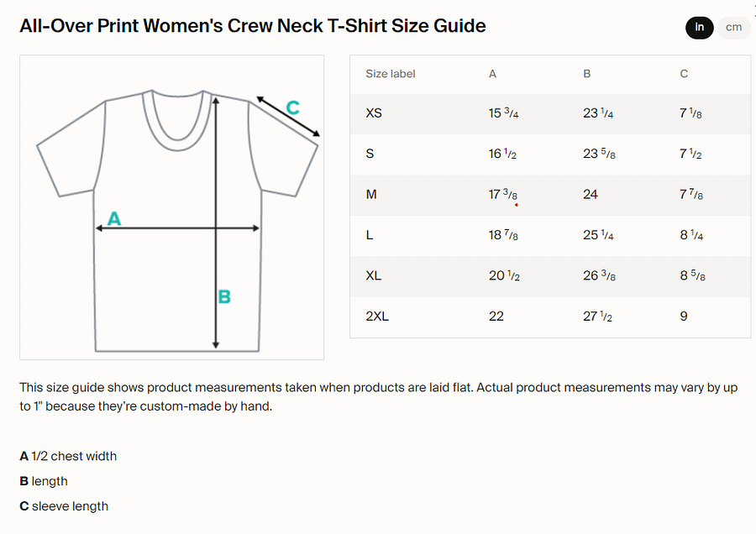Select the 2XL size row label
756x534 pixels.
tap(377, 317)
